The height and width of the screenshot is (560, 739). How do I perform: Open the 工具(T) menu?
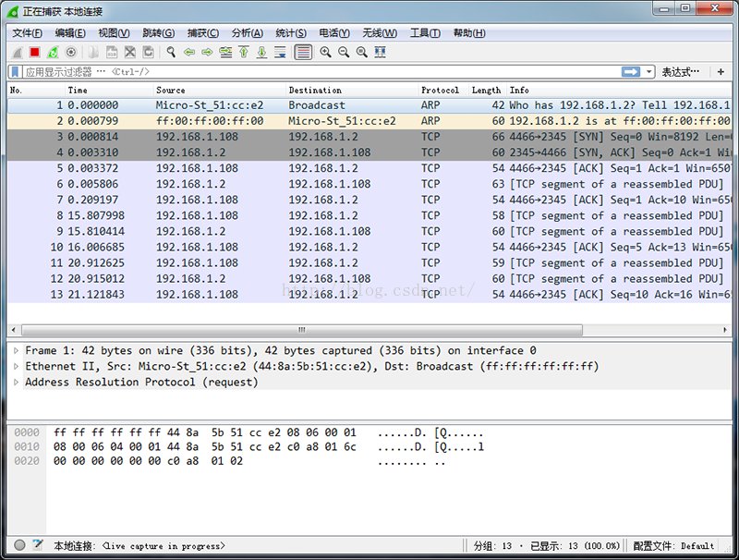click(425, 33)
